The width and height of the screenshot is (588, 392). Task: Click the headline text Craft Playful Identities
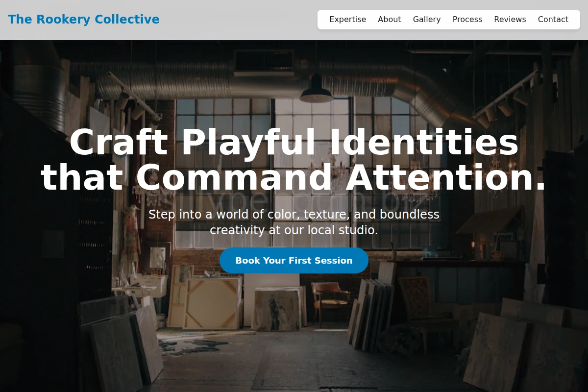point(294,143)
